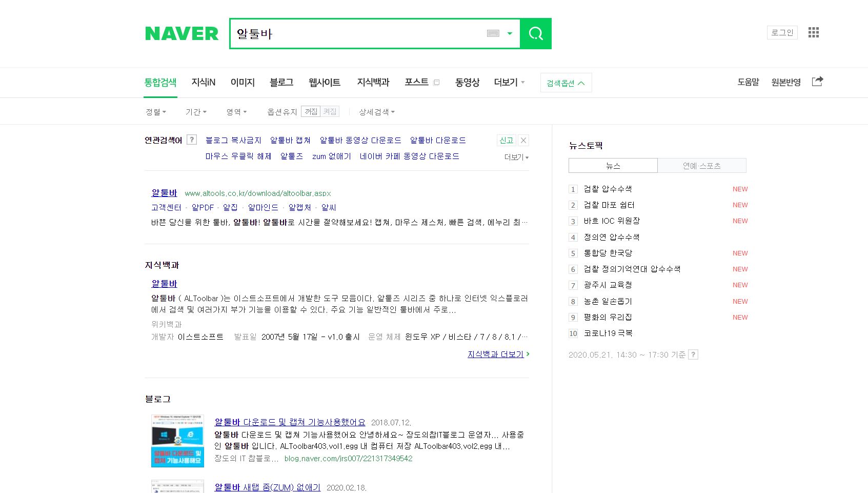Click the 알캡쳐 sublink

(x=300, y=207)
